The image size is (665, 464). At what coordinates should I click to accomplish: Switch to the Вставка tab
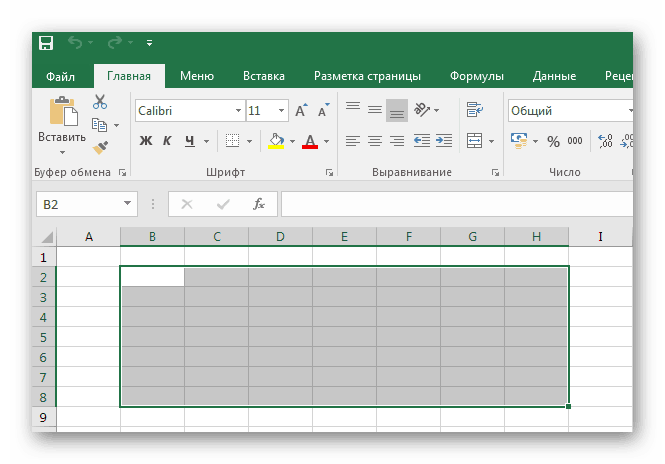click(x=263, y=76)
